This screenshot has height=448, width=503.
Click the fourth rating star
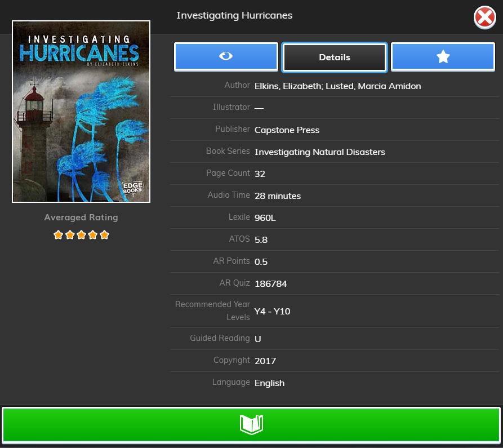click(93, 235)
